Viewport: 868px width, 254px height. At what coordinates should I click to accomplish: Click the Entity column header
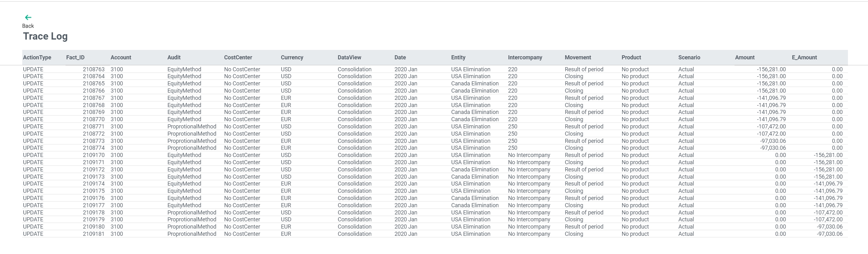(458, 57)
